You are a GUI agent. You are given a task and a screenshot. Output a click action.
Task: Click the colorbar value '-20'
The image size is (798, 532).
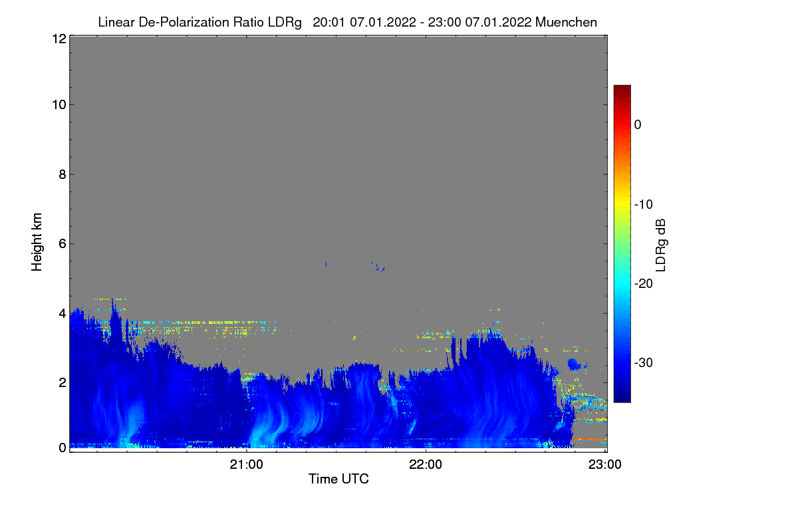click(643, 283)
